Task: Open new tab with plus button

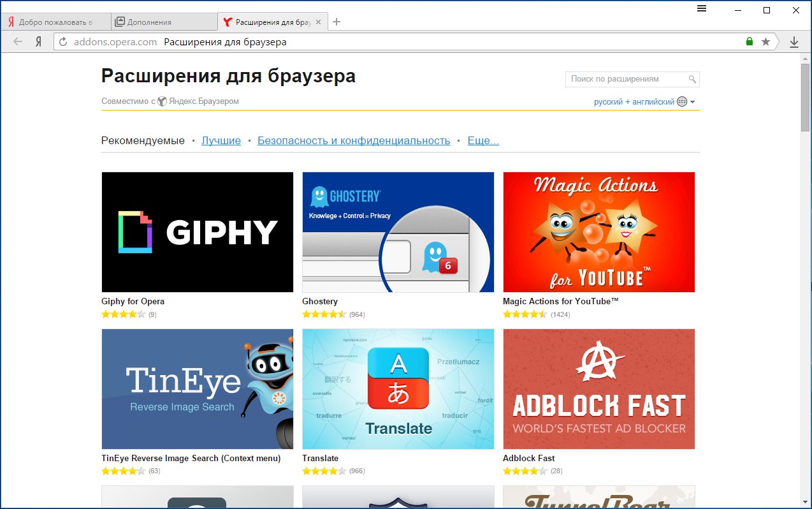Action: point(337,22)
